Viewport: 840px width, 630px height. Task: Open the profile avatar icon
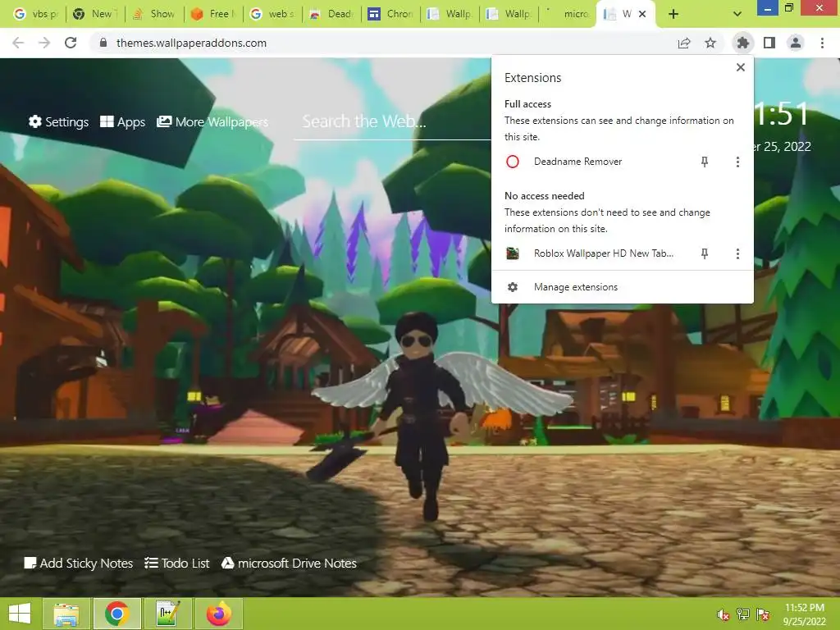click(796, 43)
